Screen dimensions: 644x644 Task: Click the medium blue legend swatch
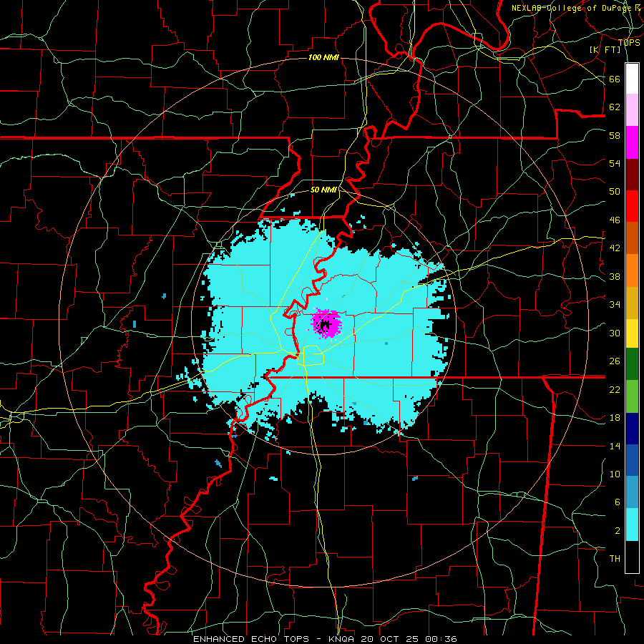pyautogui.click(x=632, y=460)
